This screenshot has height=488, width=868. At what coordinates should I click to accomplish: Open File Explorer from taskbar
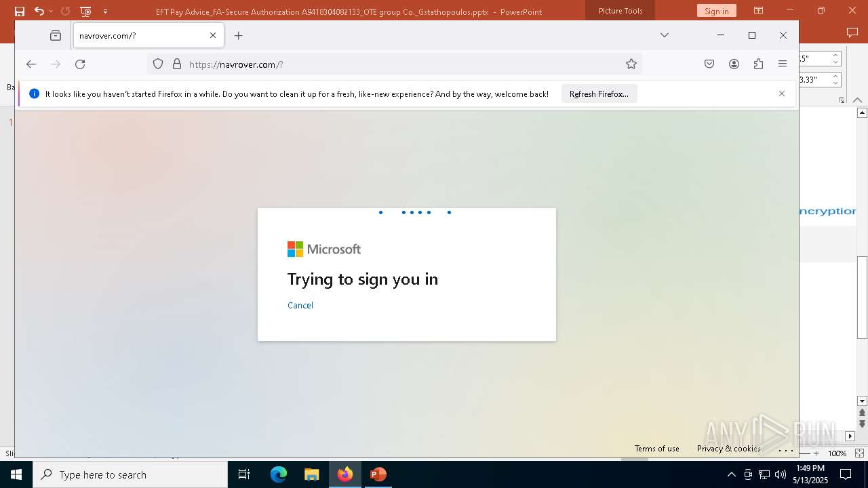pos(312,474)
